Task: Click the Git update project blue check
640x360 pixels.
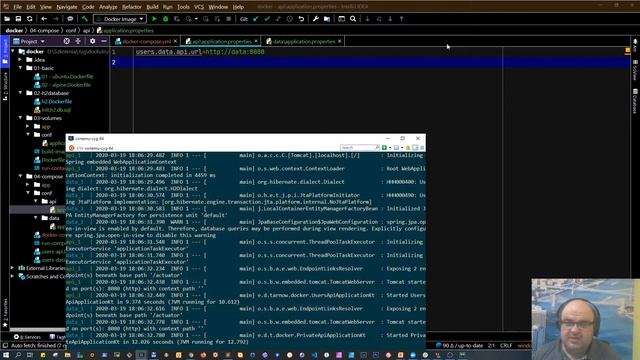Action: [256, 19]
